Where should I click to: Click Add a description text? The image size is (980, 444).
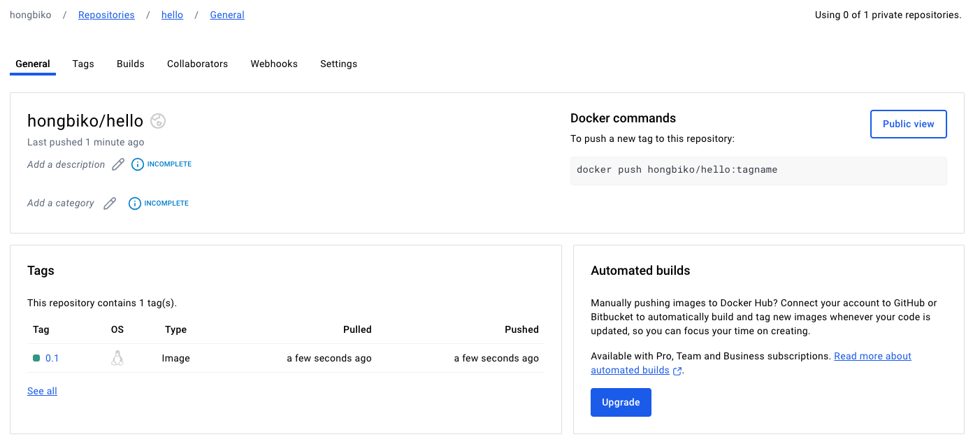[66, 164]
